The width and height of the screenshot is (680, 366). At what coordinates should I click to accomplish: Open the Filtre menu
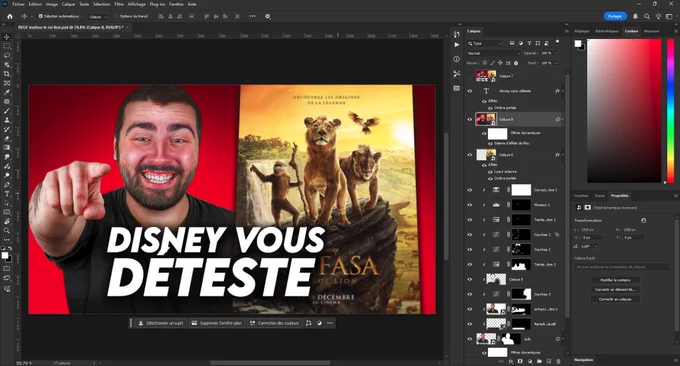[119, 4]
